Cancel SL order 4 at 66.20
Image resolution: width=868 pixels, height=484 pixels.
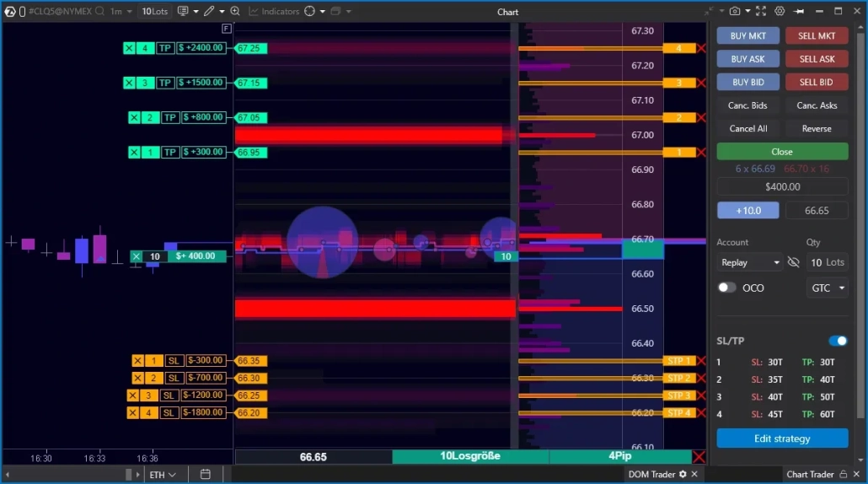[x=133, y=412]
